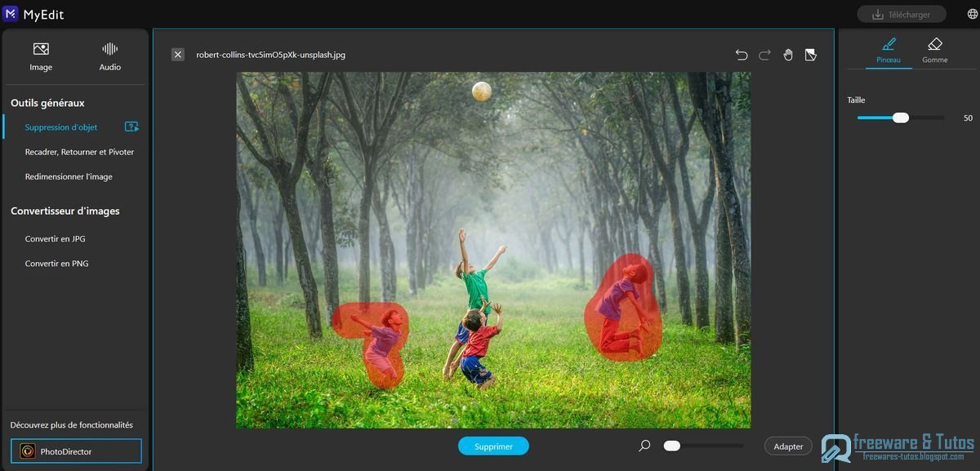The width and height of the screenshot is (980, 471).
Task: Open the Image section
Action: 41,56
